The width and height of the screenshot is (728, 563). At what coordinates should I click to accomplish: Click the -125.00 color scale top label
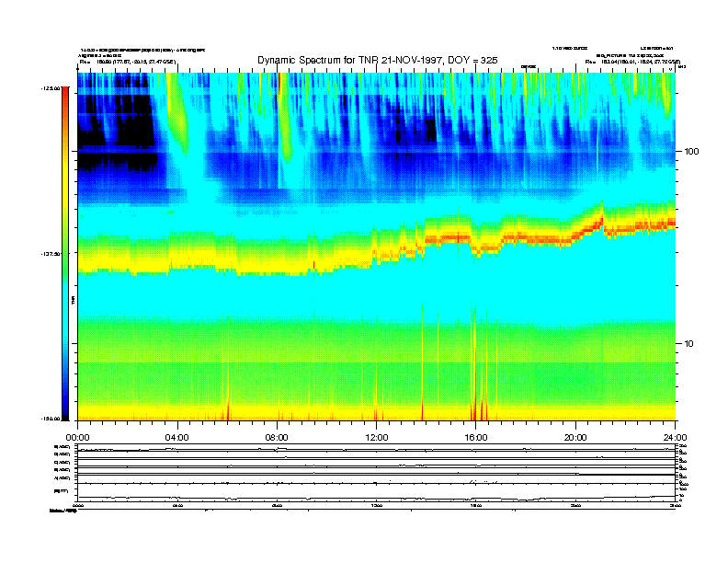[50, 87]
